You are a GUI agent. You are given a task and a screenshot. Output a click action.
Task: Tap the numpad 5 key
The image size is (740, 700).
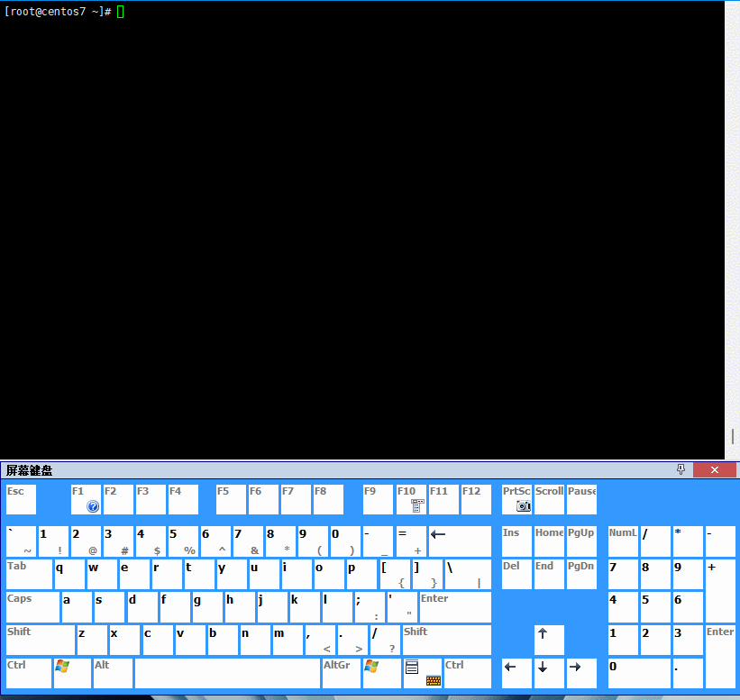point(655,607)
